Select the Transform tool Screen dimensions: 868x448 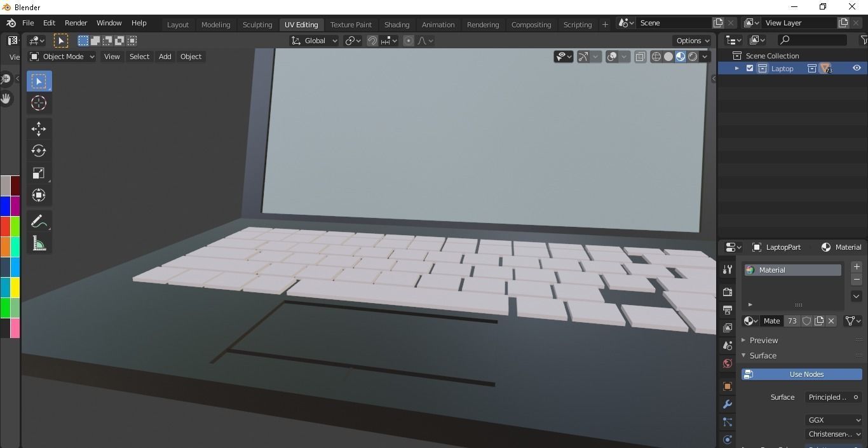39,196
